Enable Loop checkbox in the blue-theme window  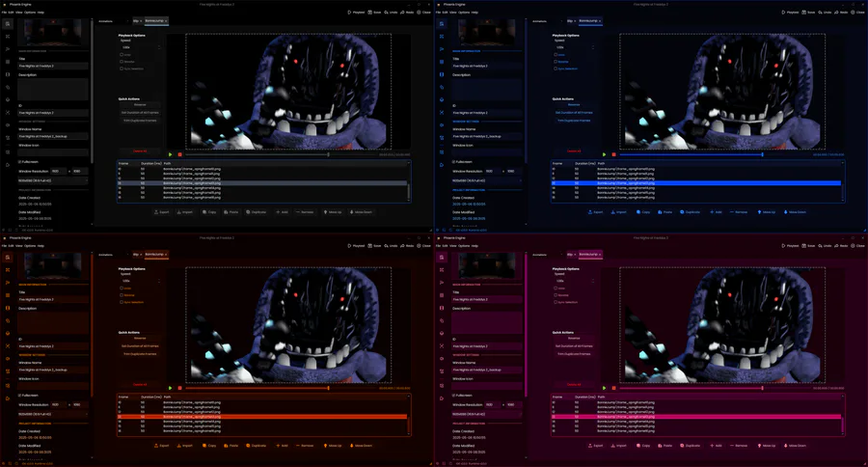556,55
